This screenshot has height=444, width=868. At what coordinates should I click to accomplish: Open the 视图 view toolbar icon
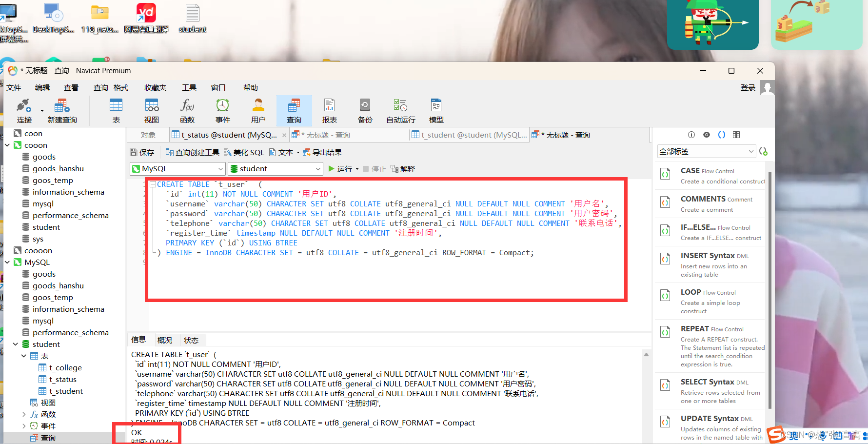coord(152,110)
